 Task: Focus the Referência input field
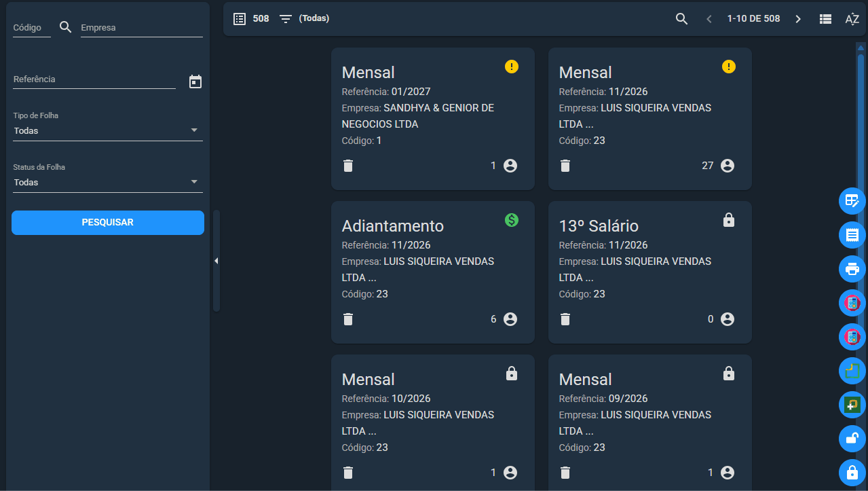pyautogui.click(x=94, y=79)
